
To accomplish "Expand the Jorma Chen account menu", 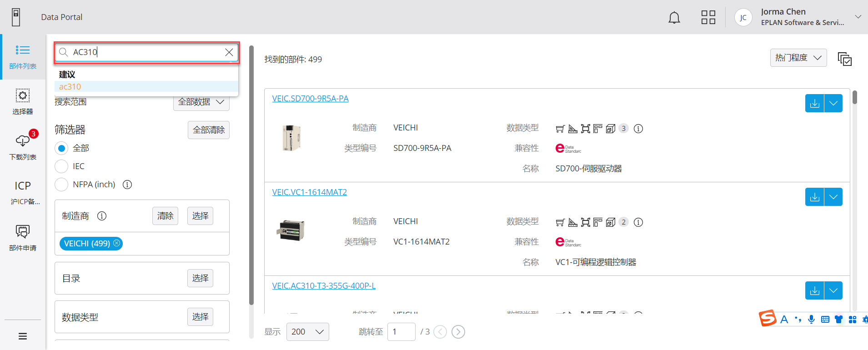I will point(858,17).
